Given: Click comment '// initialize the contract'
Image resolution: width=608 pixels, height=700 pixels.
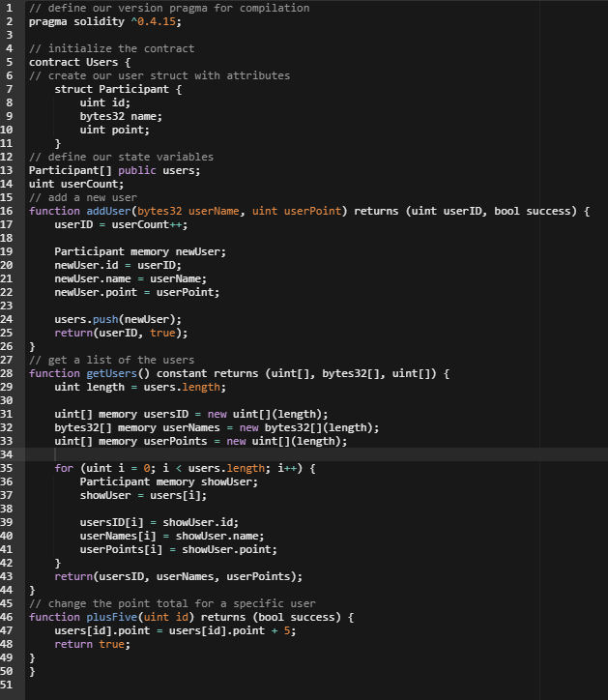Looking at the screenshot, I should pos(111,48).
